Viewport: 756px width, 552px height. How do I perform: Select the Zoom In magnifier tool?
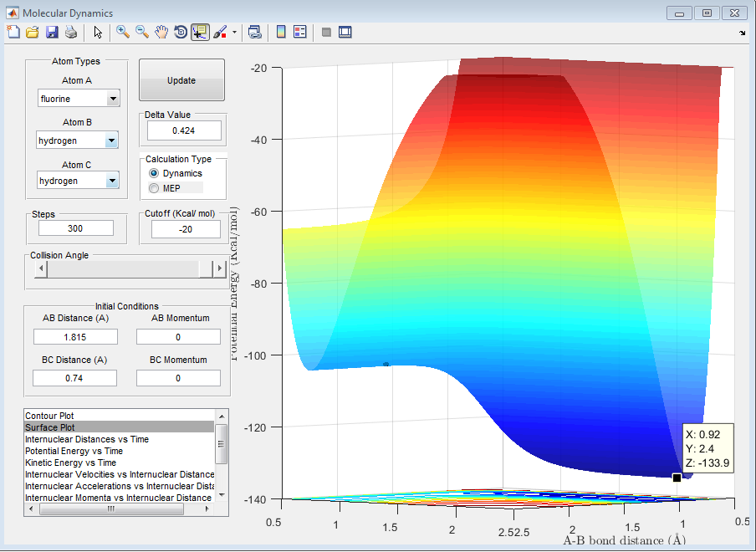pyautogui.click(x=123, y=32)
